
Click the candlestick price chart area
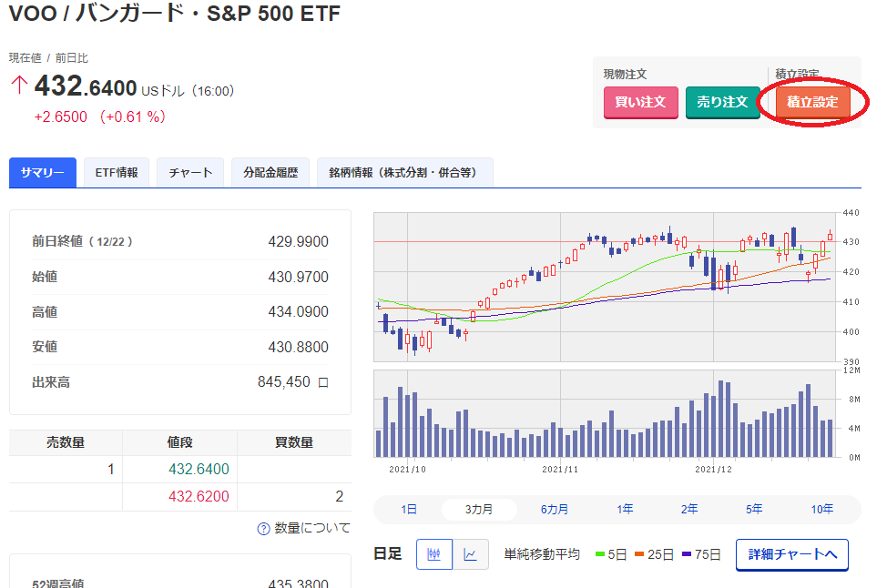pos(604,288)
